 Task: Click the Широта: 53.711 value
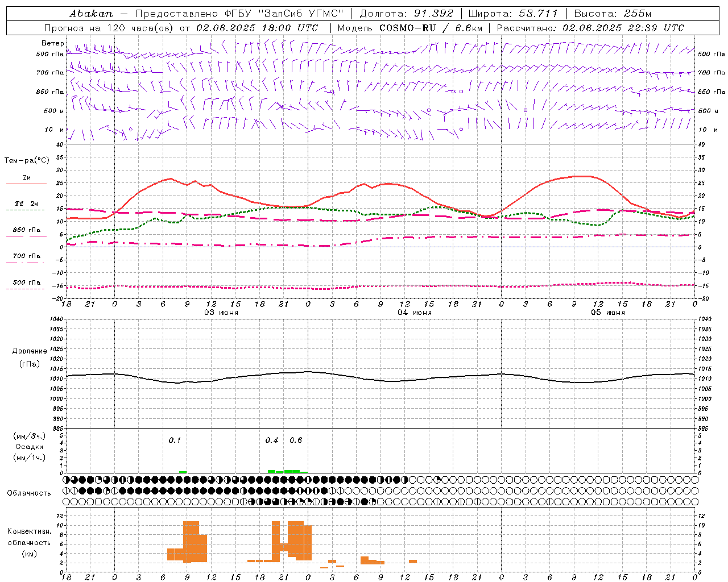[513, 13]
